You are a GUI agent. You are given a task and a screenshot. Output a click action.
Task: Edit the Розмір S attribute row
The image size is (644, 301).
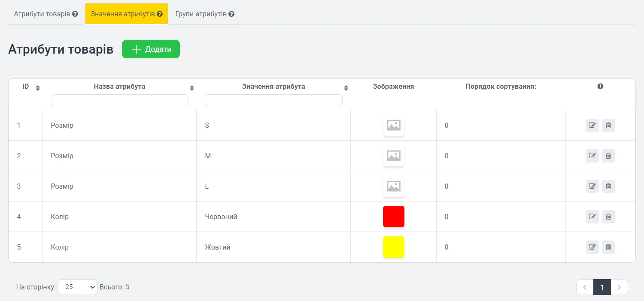(592, 126)
